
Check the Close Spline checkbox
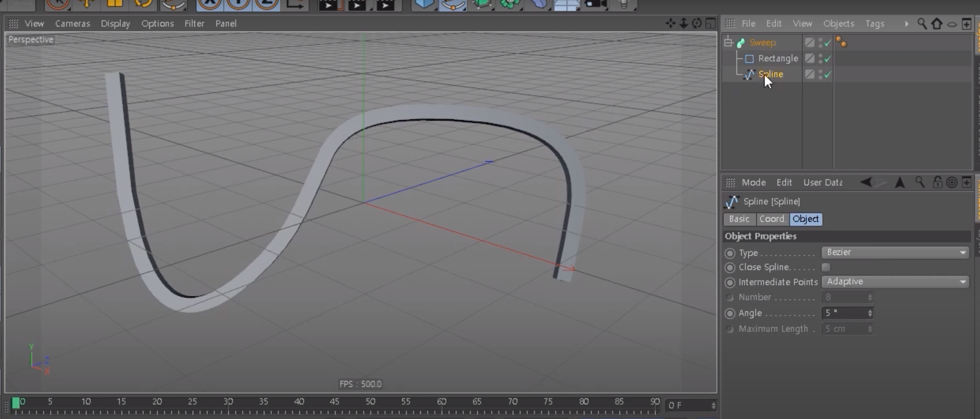tap(826, 267)
